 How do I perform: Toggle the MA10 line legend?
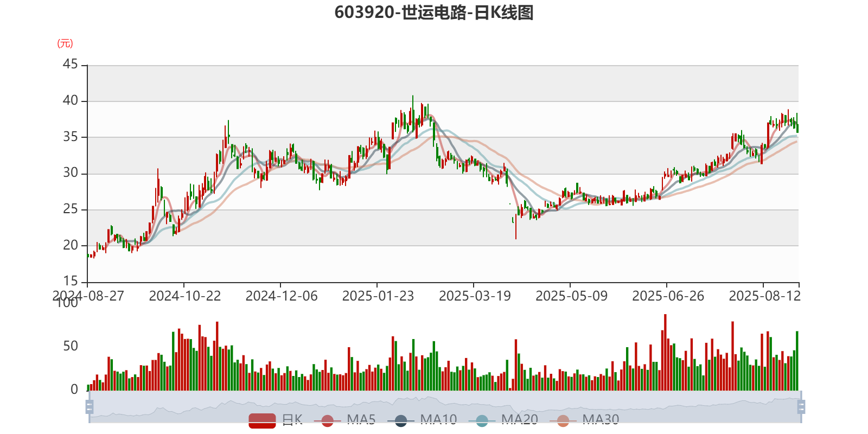click(x=422, y=420)
